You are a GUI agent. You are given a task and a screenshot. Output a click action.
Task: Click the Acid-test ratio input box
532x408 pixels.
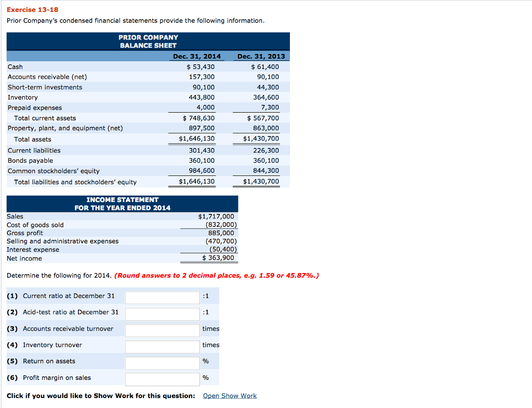click(x=162, y=314)
